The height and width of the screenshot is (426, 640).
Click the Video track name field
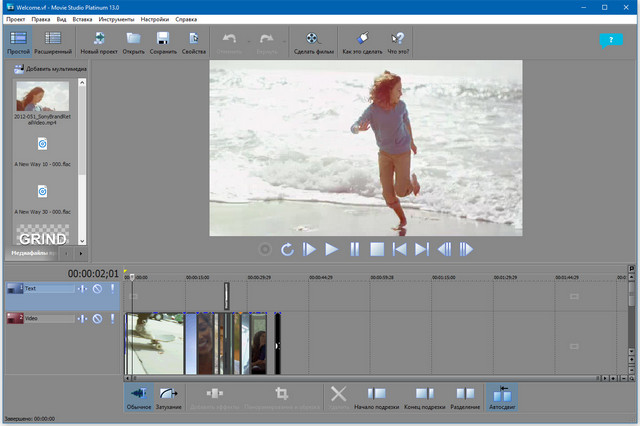coord(49,318)
